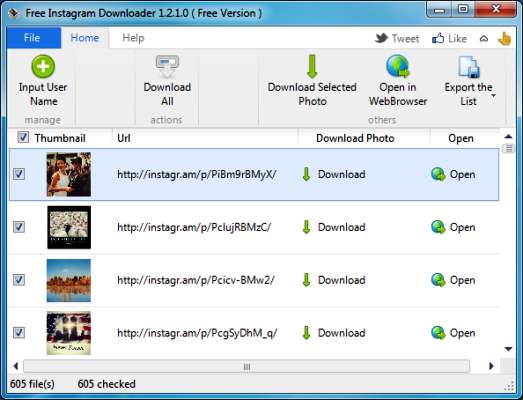Click the Download All icon
Viewport: 523px width, 400px height.
167,66
